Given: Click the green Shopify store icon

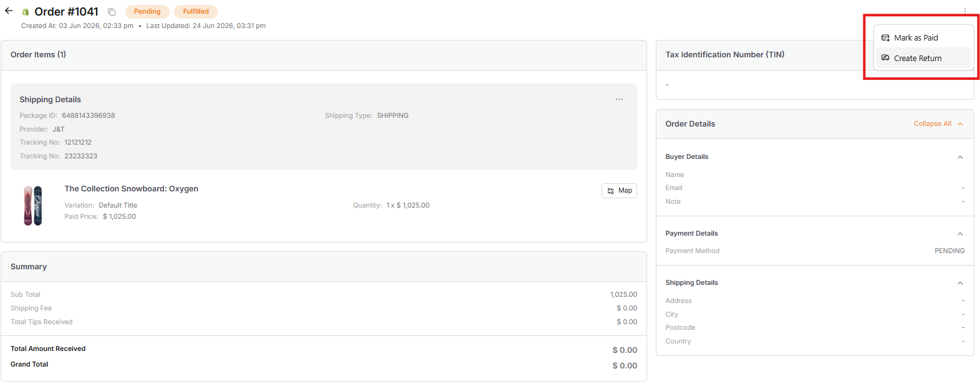Looking at the screenshot, I should [26, 12].
